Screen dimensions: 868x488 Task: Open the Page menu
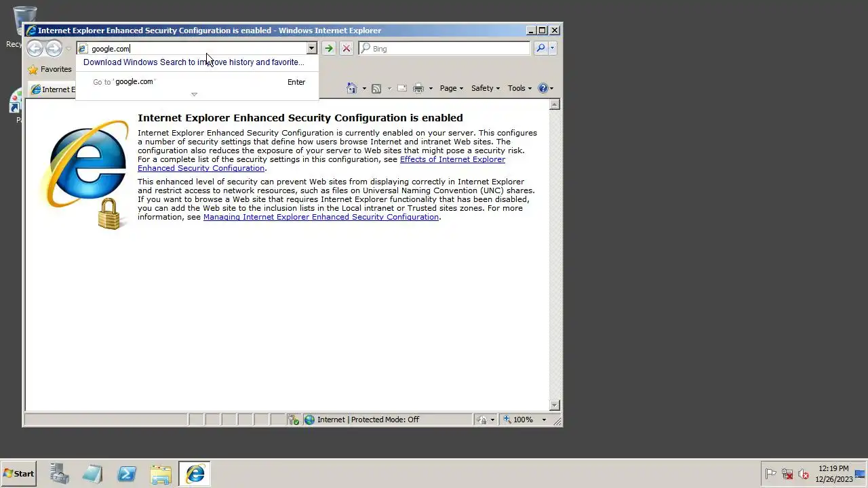coord(451,88)
